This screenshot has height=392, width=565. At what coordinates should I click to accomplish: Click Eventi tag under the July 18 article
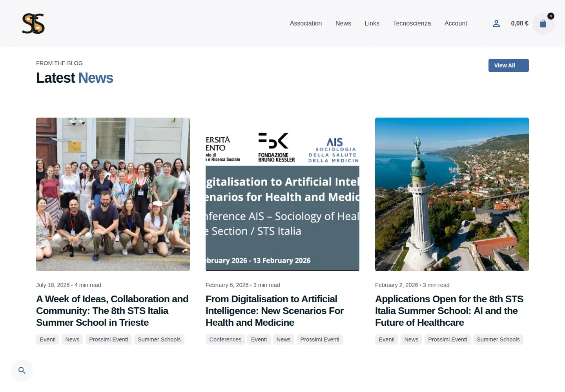pos(48,339)
